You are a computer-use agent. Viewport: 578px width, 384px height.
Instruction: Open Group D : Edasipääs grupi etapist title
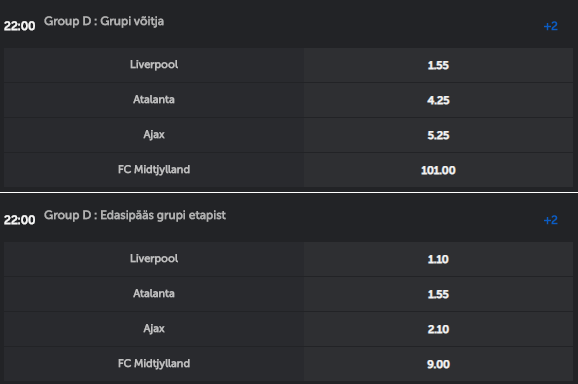point(135,215)
